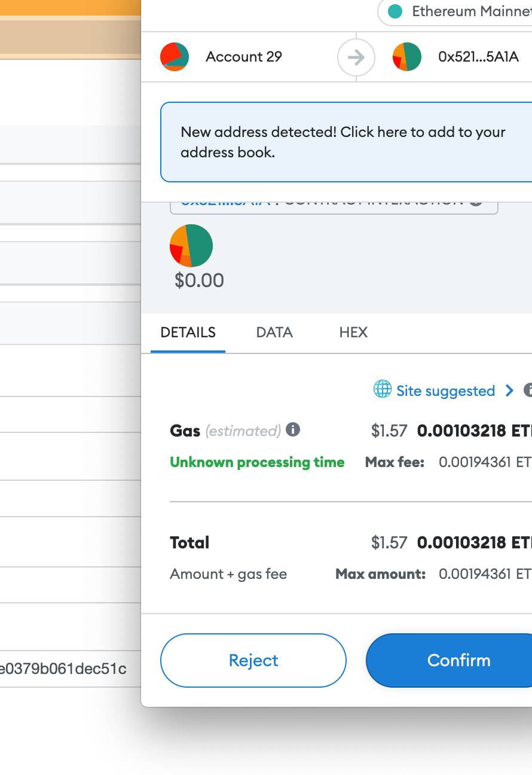
Task: Switch to the DATA tab
Action: click(274, 332)
